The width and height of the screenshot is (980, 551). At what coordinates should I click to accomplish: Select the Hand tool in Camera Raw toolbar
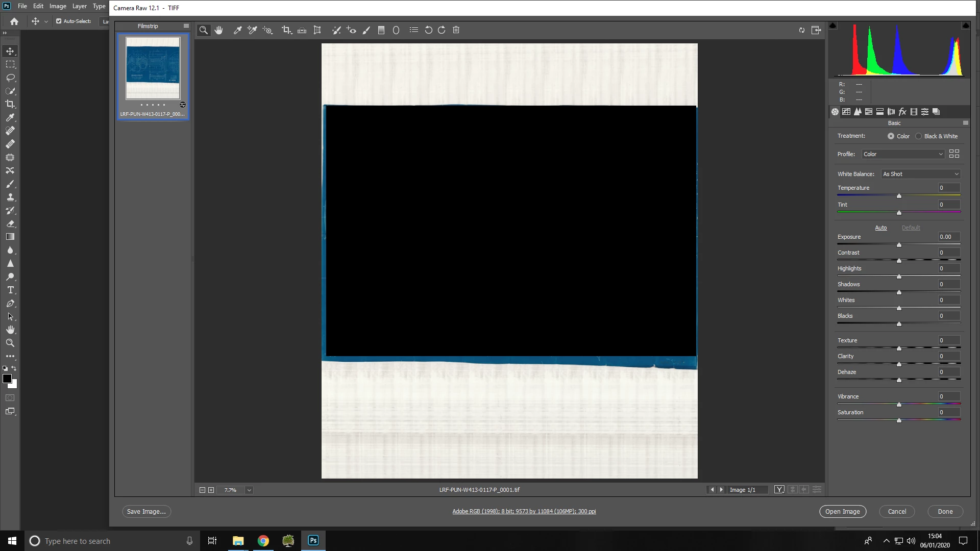[219, 30]
